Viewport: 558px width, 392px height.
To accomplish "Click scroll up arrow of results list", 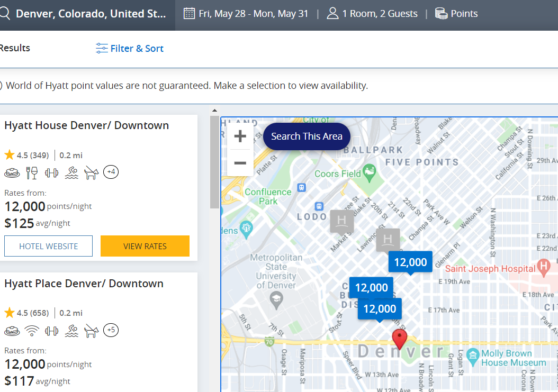I will 214,111.
